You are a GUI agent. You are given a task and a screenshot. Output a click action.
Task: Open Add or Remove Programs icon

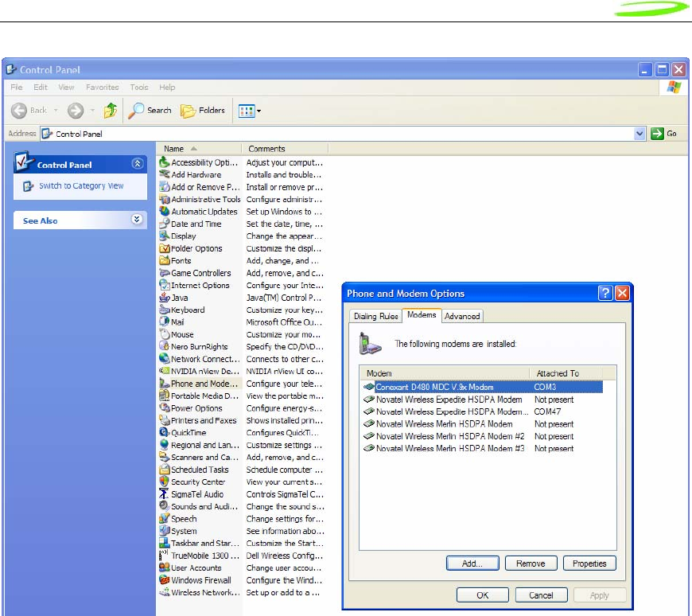point(165,187)
